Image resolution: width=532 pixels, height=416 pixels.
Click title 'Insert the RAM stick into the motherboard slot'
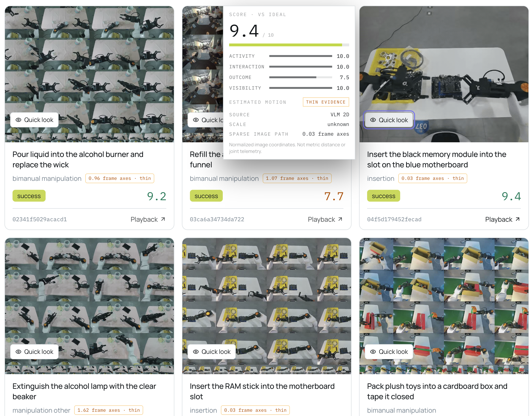pos(262,391)
